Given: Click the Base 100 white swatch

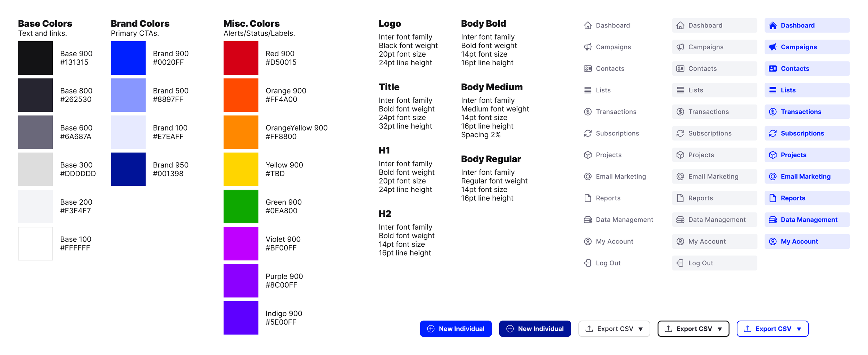Looking at the screenshot, I should 35,243.
